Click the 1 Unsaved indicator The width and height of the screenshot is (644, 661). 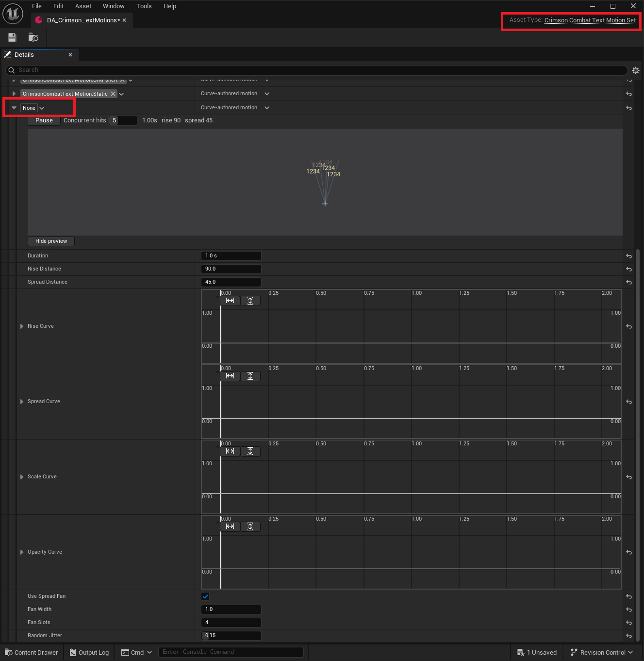pyautogui.click(x=537, y=652)
